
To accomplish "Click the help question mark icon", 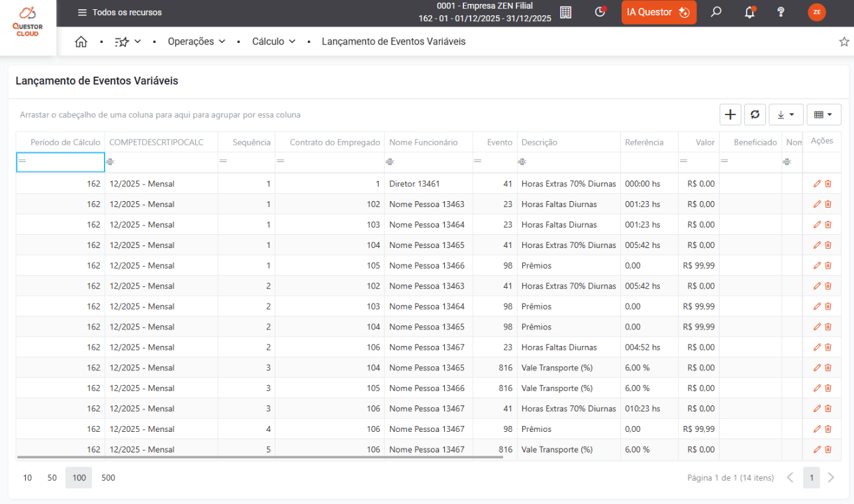I will (781, 12).
